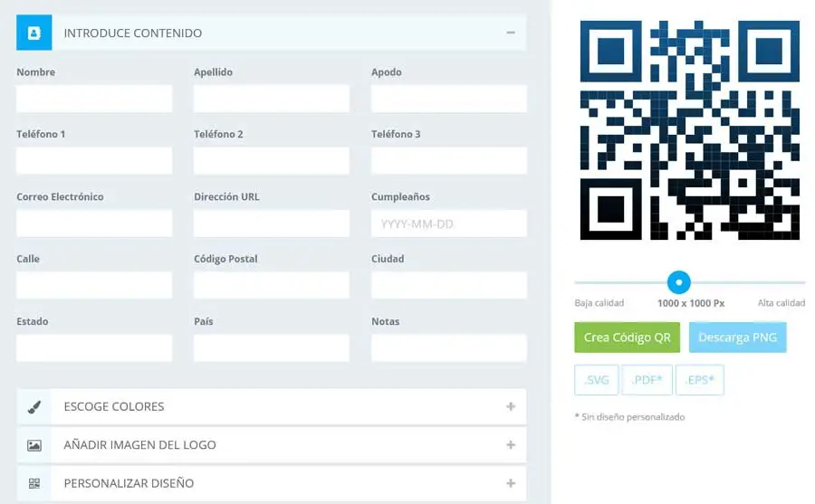
Task: Click the Descarga PNG button
Action: click(x=737, y=338)
